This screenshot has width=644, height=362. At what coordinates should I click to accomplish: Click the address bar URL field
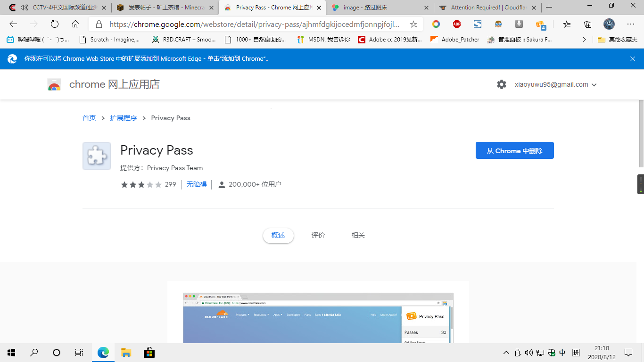pos(254,24)
